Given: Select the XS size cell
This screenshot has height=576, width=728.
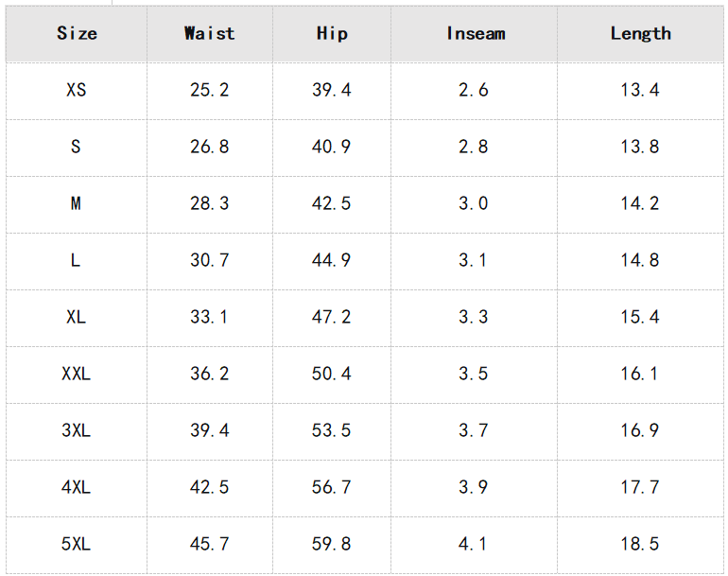Looking at the screenshot, I should [x=77, y=91].
